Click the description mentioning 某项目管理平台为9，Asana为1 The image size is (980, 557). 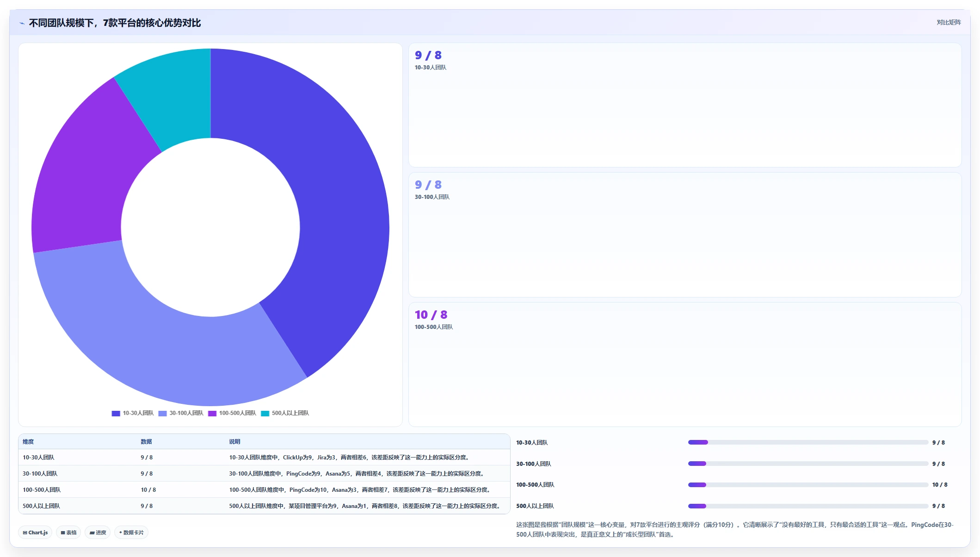(x=366, y=506)
